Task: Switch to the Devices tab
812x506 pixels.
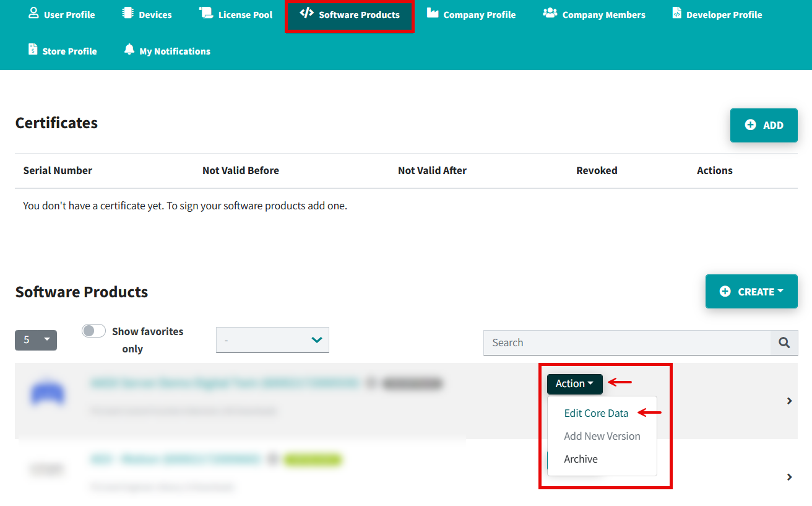Action: point(147,14)
